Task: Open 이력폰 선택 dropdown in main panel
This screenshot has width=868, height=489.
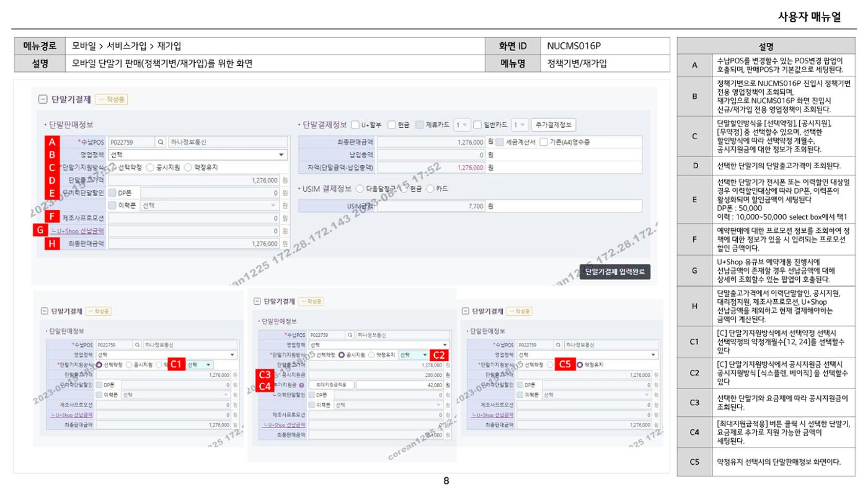Action: click(210, 205)
